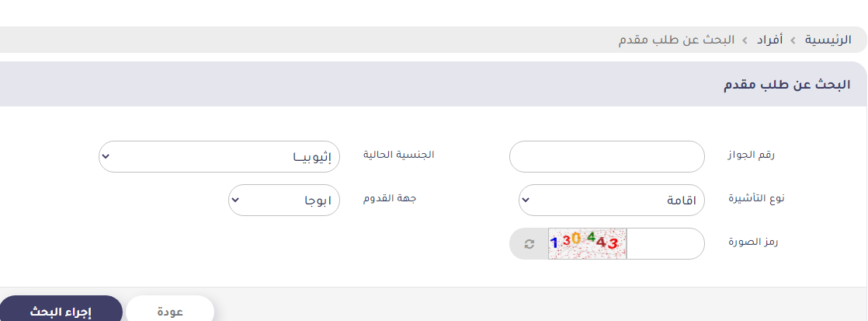Click the chevron after الرئيسية in breadcrumb
868x321 pixels.
coord(793,40)
